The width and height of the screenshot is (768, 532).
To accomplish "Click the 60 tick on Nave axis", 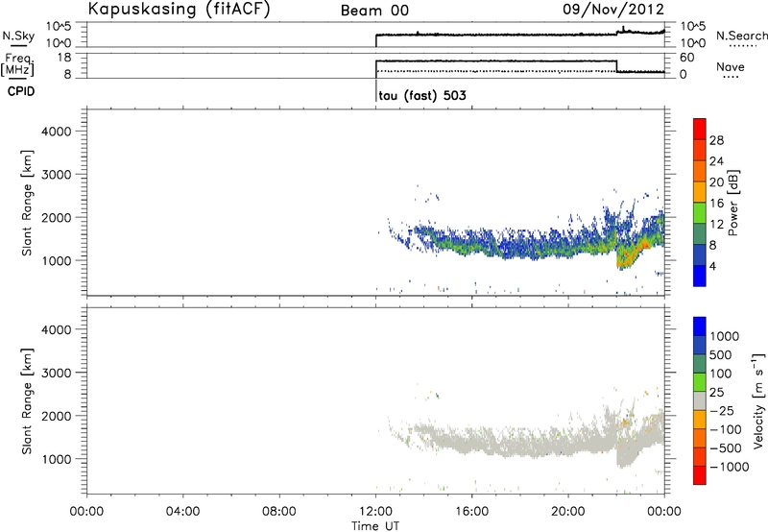I will (x=687, y=58).
